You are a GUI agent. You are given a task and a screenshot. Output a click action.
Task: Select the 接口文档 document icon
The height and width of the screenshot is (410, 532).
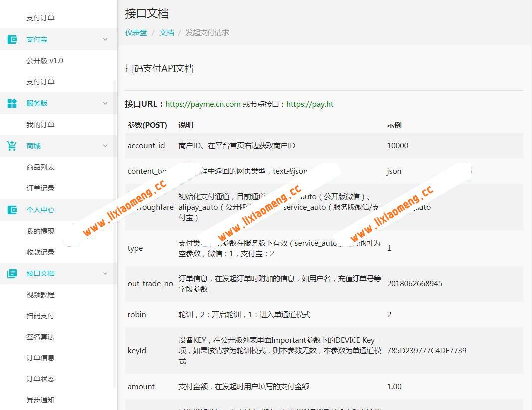click(x=12, y=273)
